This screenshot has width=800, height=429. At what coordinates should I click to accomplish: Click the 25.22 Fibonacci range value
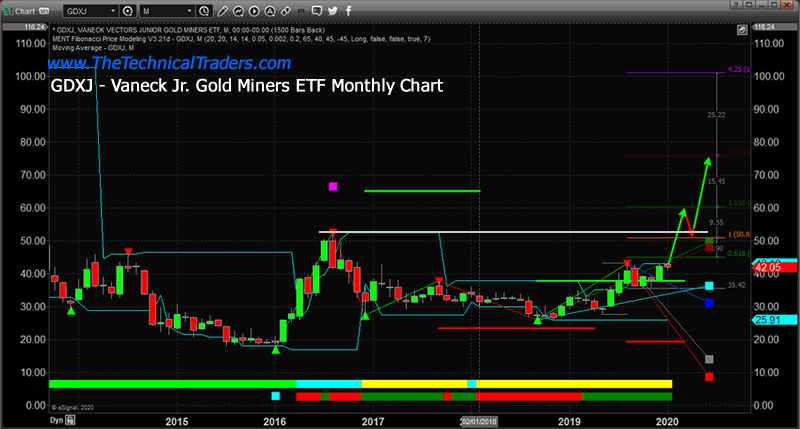(x=716, y=115)
